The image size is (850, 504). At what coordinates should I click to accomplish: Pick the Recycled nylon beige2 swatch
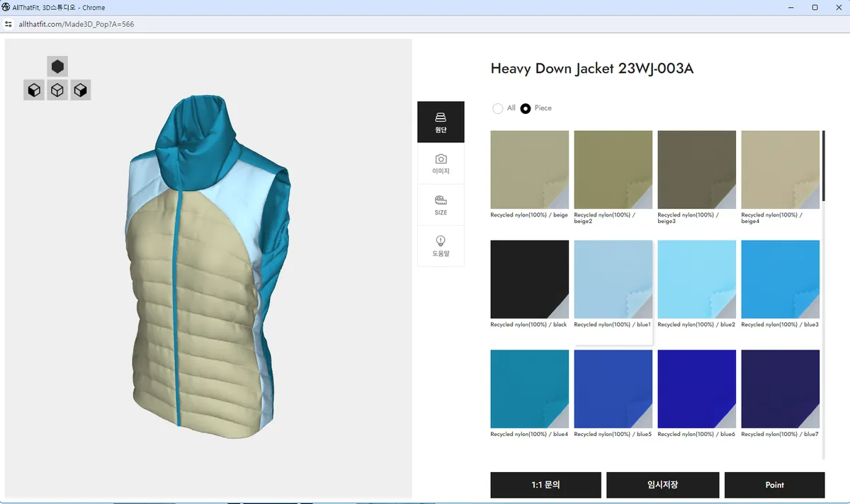click(613, 169)
